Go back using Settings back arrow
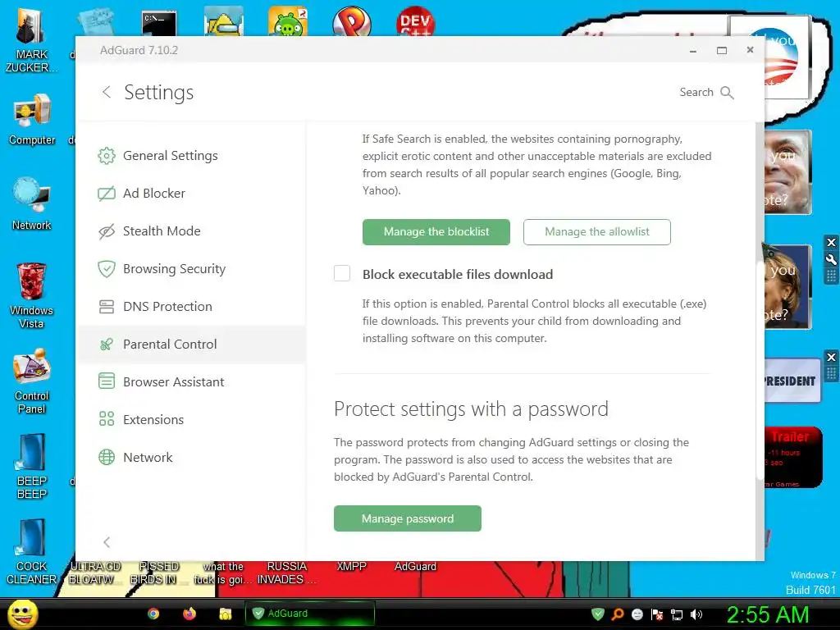 (107, 92)
